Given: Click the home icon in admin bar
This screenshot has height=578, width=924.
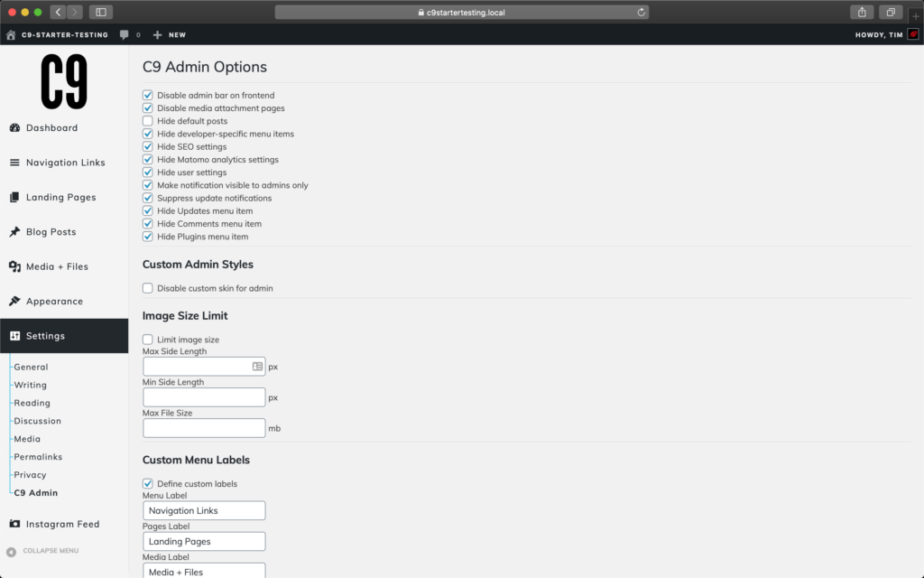Looking at the screenshot, I should pos(11,35).
